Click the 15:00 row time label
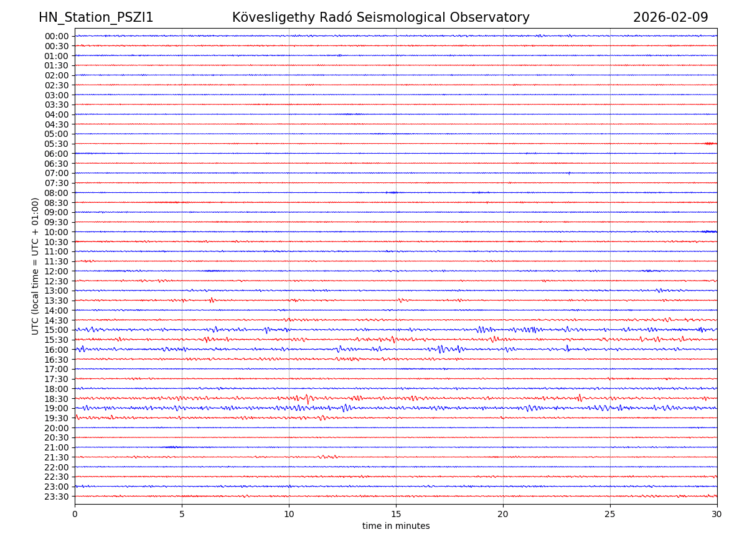The width and height of the screenshot is (747, 560). pos(57,330)
